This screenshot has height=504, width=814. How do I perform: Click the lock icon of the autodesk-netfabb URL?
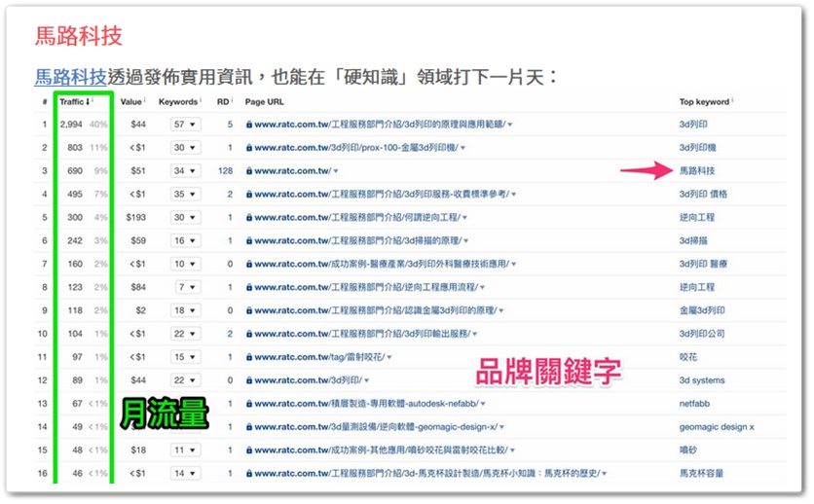point(249,404)
